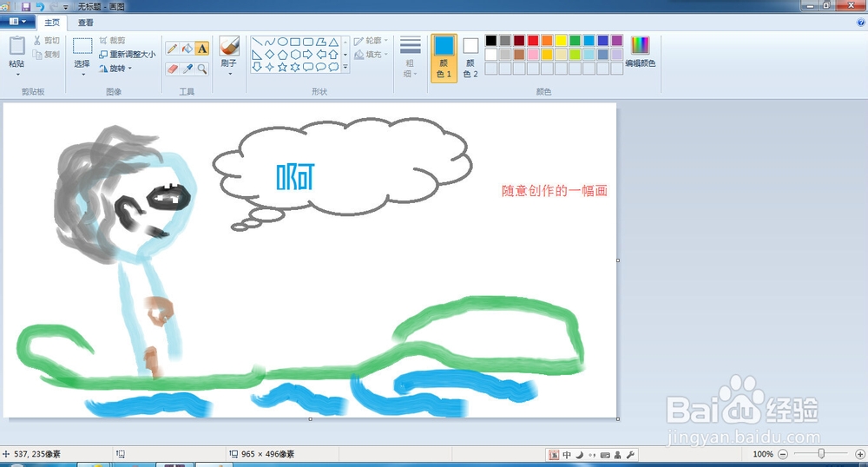Choose the six-point star shape

(295, 67)
